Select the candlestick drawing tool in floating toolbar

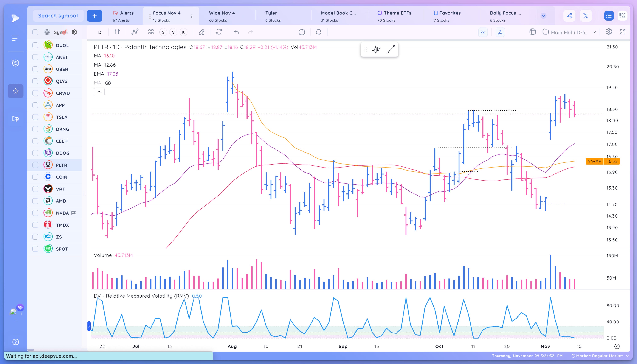point(376,49)
